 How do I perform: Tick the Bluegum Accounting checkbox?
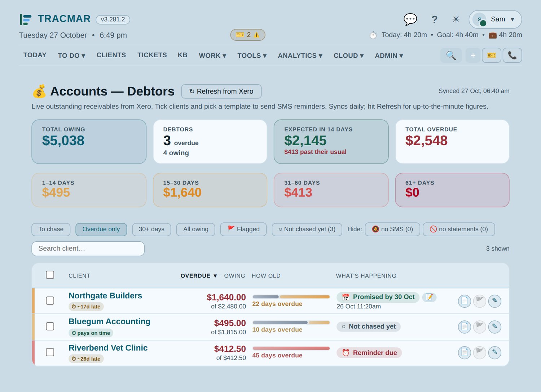50,326
